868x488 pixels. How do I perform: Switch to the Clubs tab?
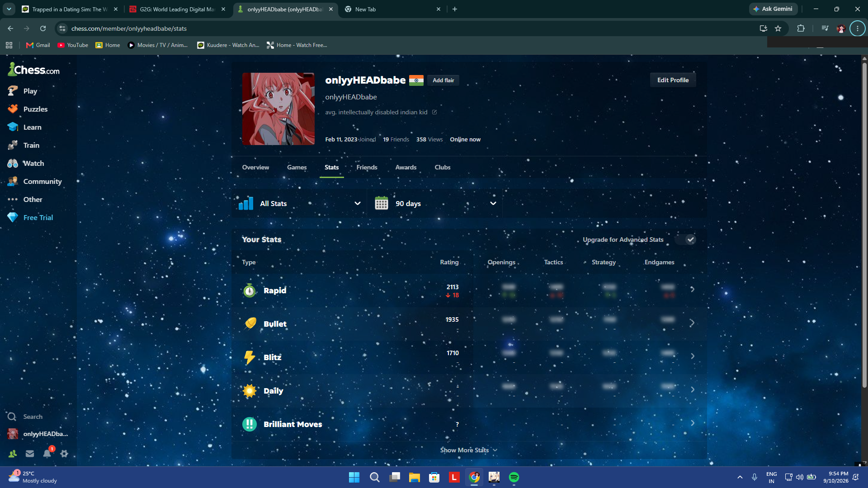click(x=443, y=167)
